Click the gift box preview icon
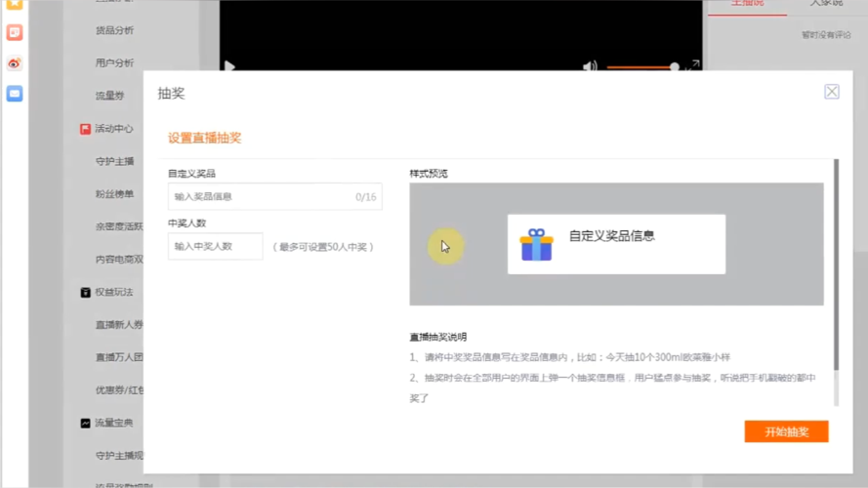The height and width of the screenshot is (488, 868). 536,245
